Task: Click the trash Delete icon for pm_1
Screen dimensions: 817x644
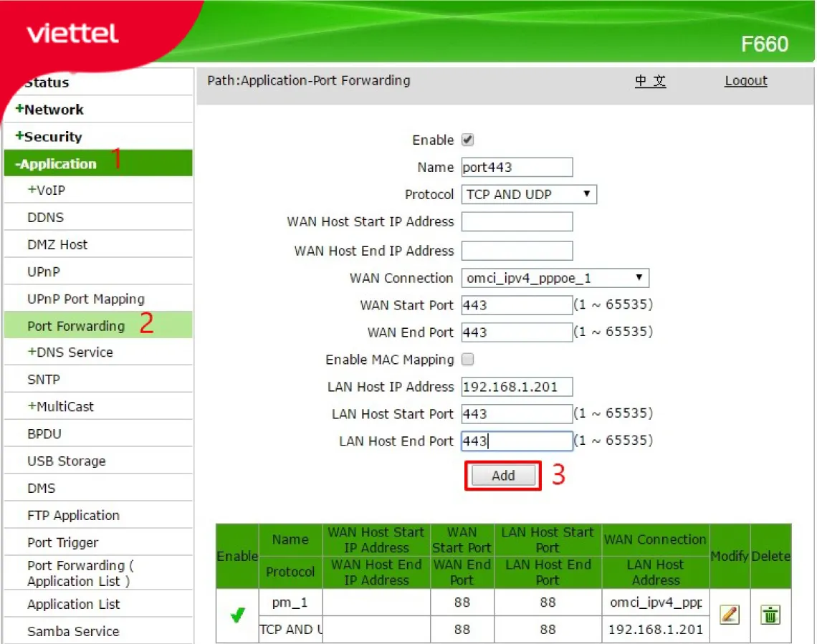Action: pyautogui.click(x=770, y=615)
